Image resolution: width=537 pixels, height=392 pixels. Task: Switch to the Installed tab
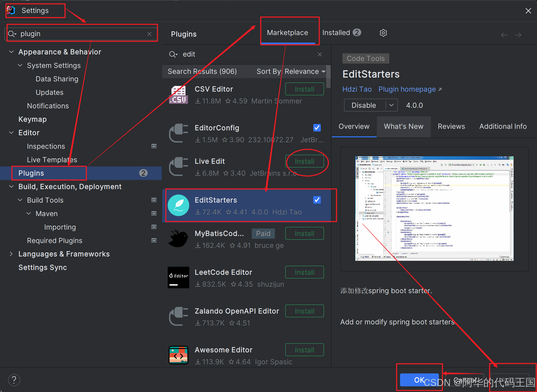pyautogui.click(x=342, y=33)
